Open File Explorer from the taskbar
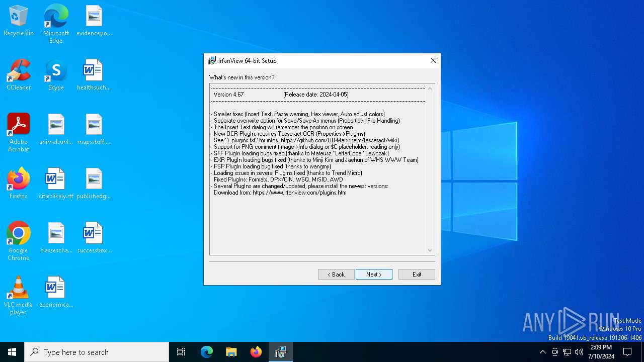Image resolution: width=644 pixels, height=362 pixels. 231,352
